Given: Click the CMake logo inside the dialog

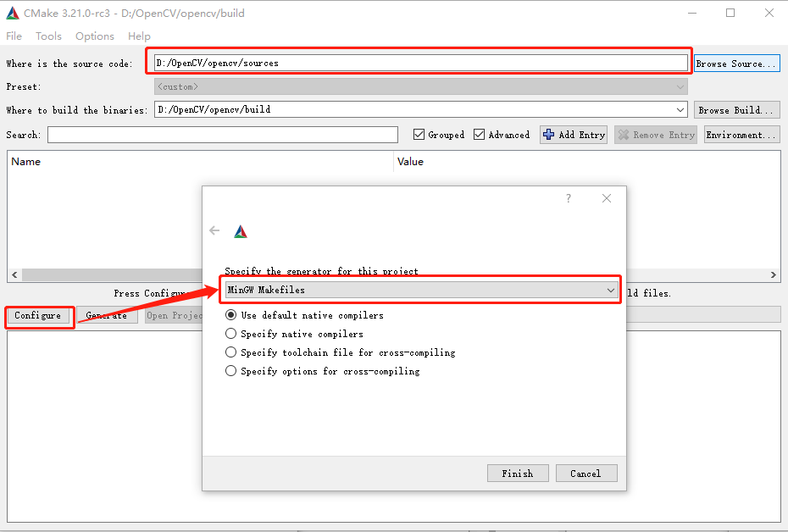Looking at the screenshot, I should pyautogui.click(x=241, y=230).
